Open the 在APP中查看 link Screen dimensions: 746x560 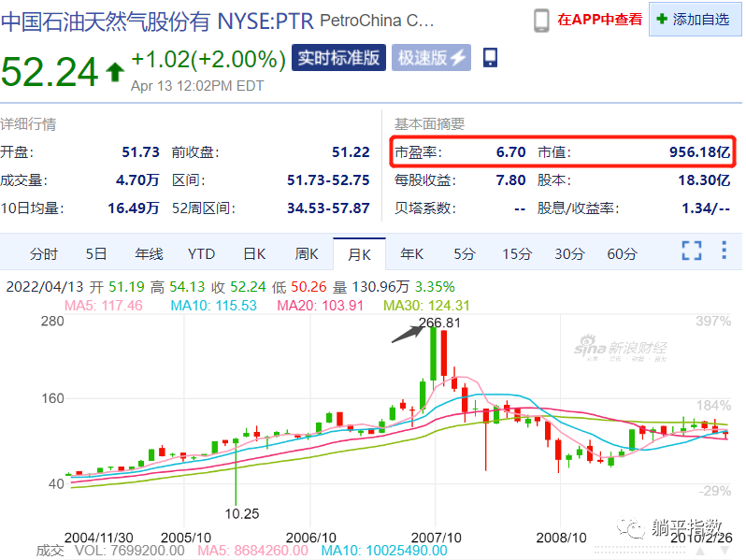pos(599,20)
